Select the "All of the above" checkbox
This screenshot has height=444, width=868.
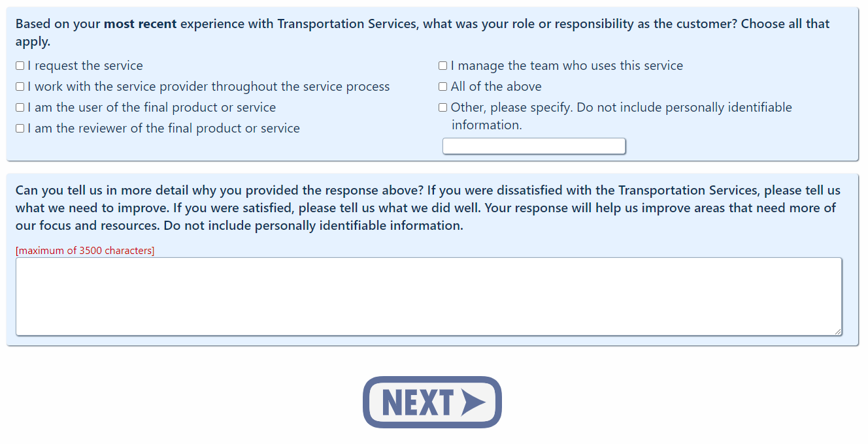click(x=443, y=87)
